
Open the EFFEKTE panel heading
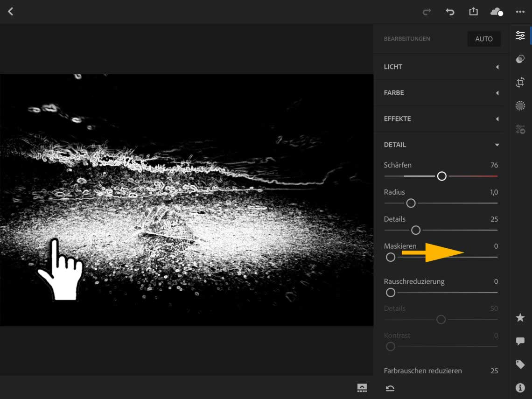[x=397, y=119]
